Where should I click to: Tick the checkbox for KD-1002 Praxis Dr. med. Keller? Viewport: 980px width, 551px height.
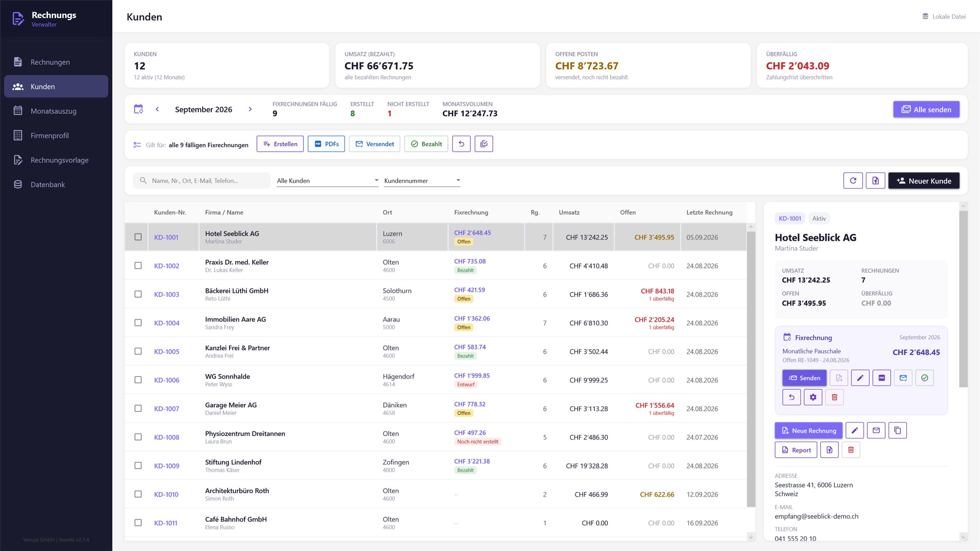138,266
